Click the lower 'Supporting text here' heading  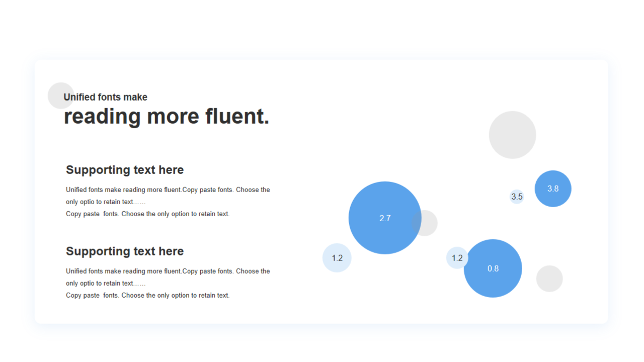125,251
